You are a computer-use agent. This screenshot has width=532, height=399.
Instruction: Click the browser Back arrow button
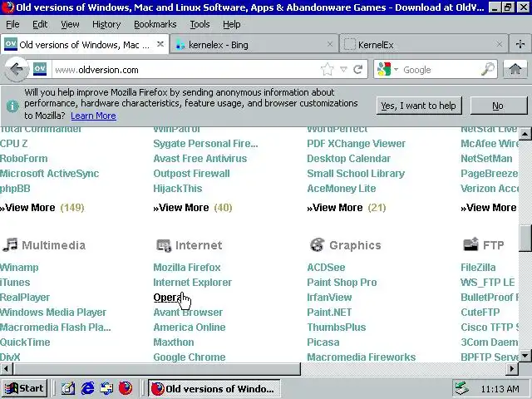16,70
